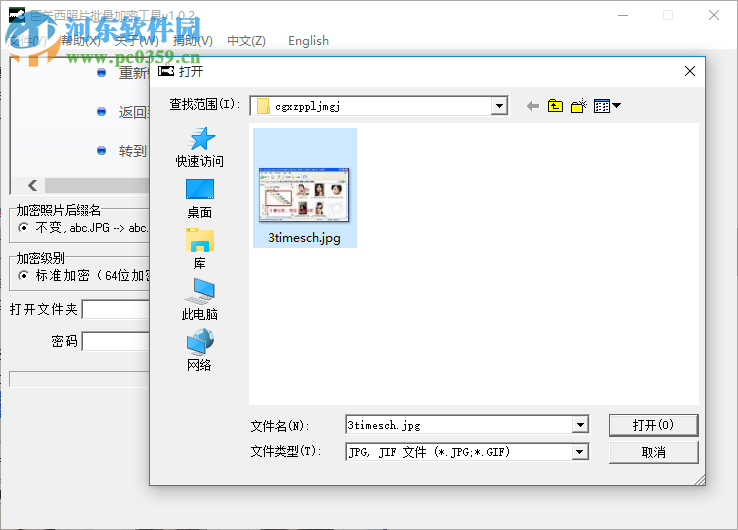Go up one folder level icon
Viewport: 738px width, 530px height.
(x=555, y=106)
